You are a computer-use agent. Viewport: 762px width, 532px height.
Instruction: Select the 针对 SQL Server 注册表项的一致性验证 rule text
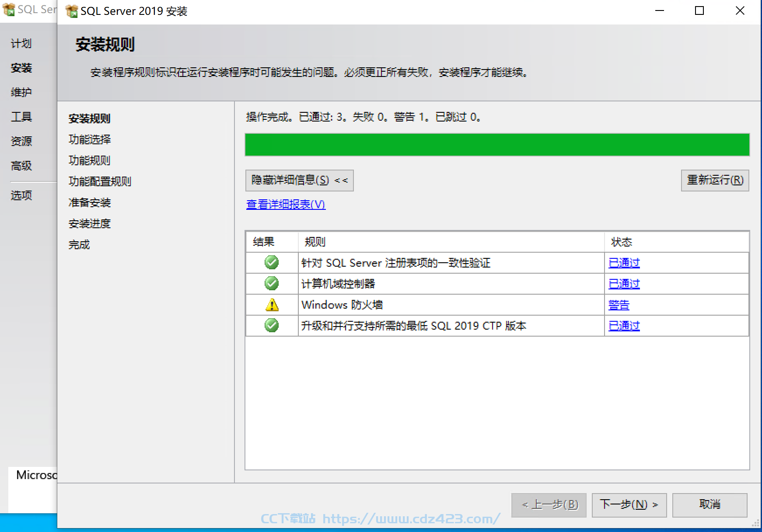pyautogui.click(x=396, y=263)
